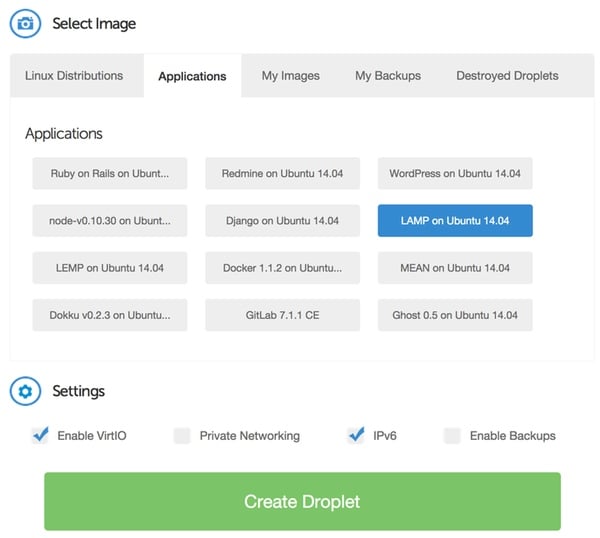Uncheck the IPv6 checkbox
The height and width of the screenshot is (538, 600).
355,435
